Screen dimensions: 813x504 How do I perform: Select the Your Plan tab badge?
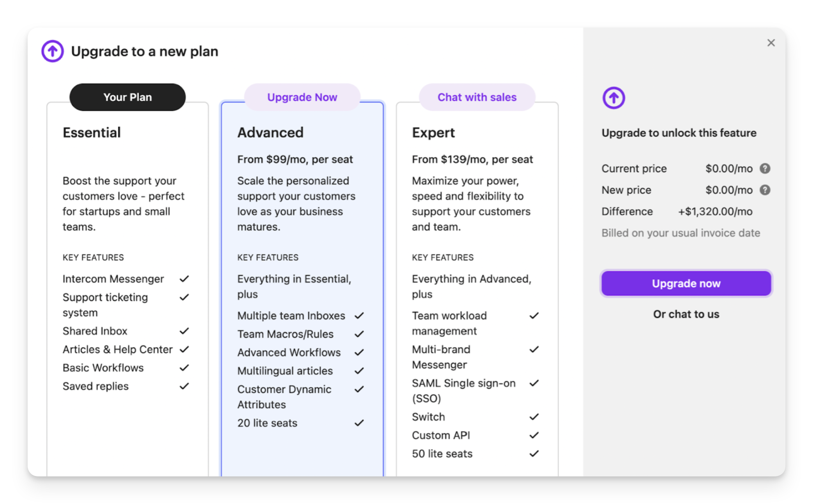pyautogui.click(x=127, y=97)
